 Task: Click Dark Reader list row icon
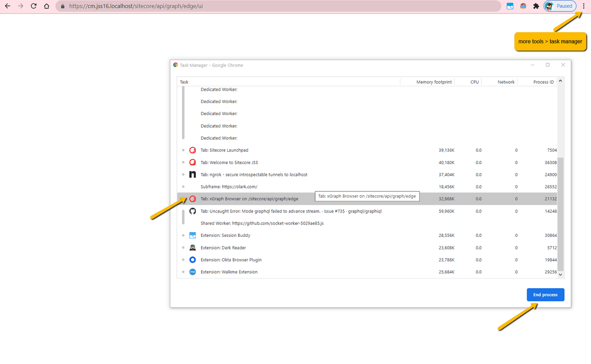click(x=193, y=248)
